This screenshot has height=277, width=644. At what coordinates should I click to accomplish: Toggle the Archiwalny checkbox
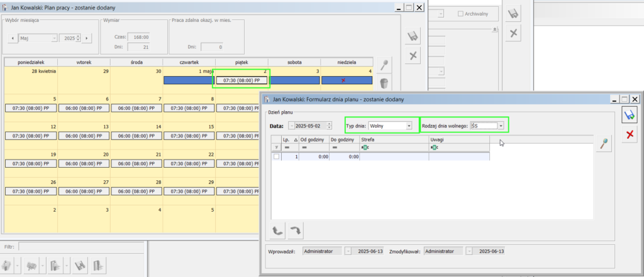pyautogui.click(x=461, y=14)
